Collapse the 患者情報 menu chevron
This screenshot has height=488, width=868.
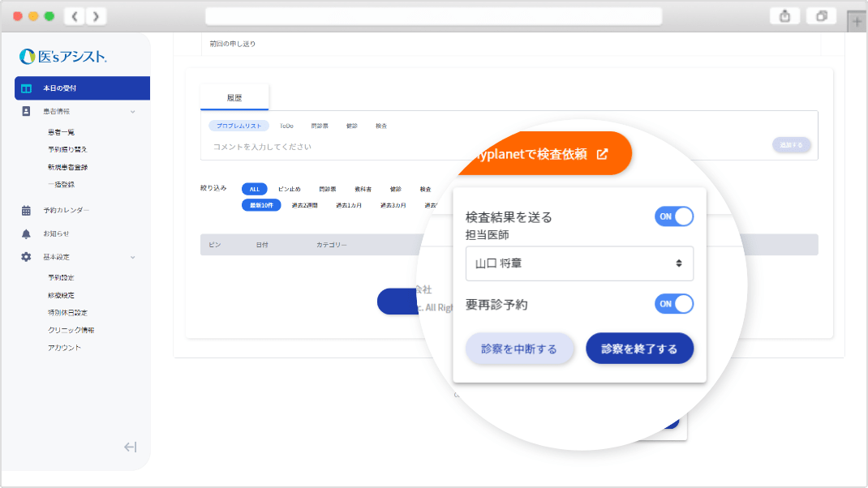(x=133, y=111)
